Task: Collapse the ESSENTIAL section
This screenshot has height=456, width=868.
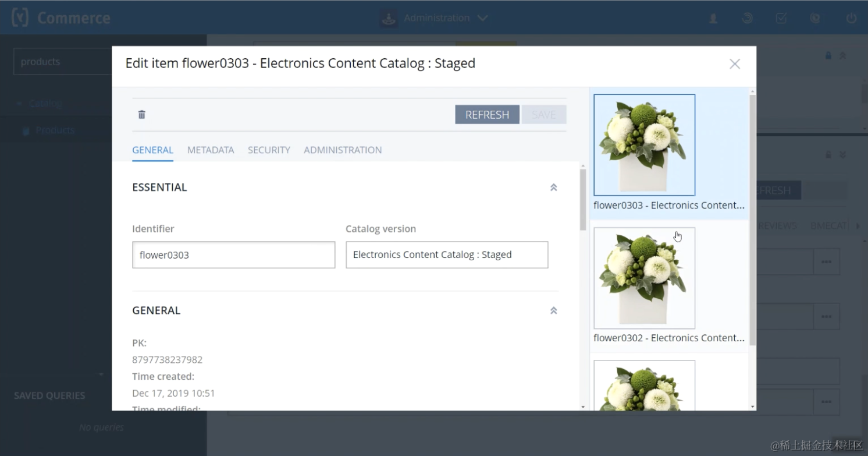Action: (554, 188)
